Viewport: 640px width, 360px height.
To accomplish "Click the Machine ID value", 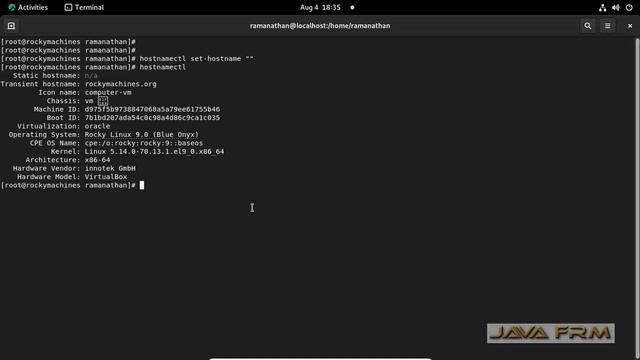I will 152,109.
